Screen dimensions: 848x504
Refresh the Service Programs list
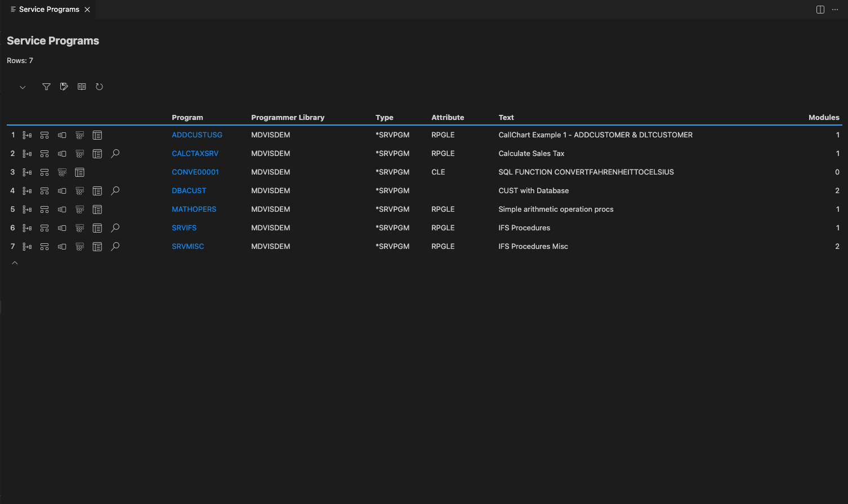(99, 87)
